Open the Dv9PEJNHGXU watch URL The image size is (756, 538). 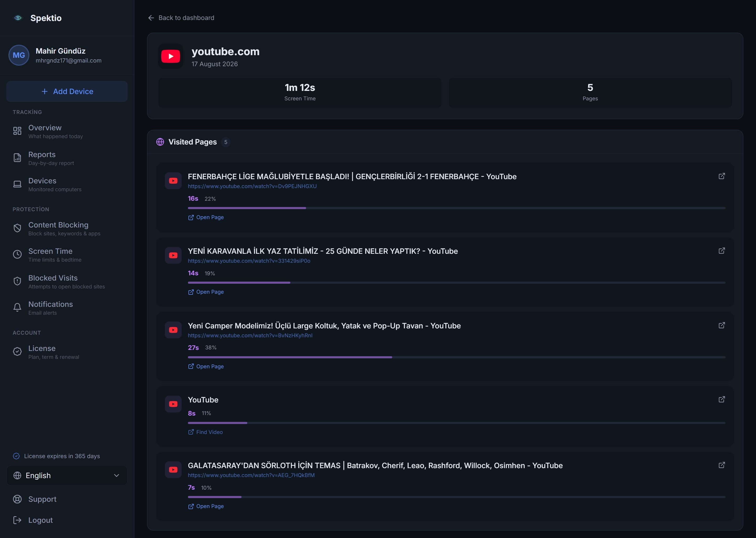[252, 186]
